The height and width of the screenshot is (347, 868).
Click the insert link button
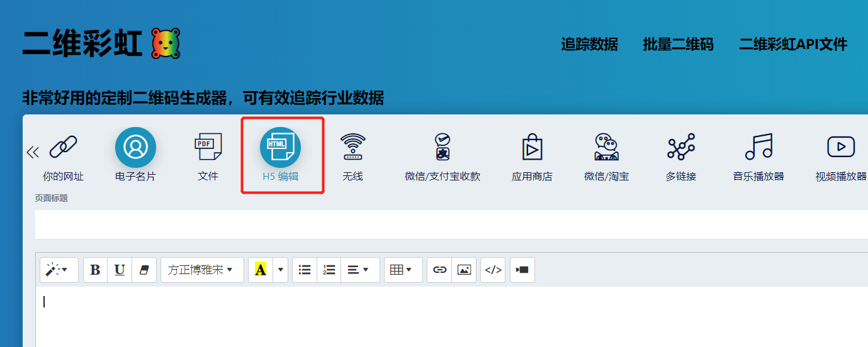(x=439, y=270)
